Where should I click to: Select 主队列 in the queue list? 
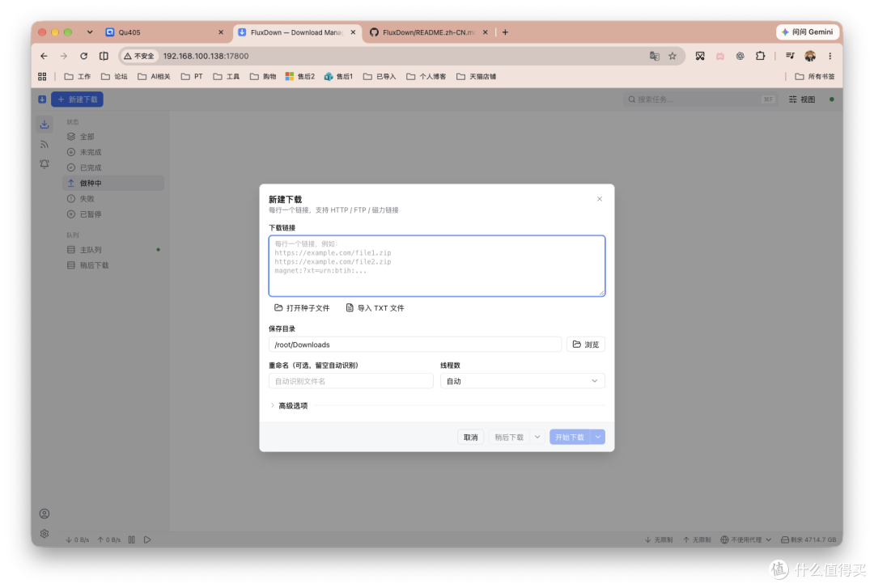tap(113, 250)
